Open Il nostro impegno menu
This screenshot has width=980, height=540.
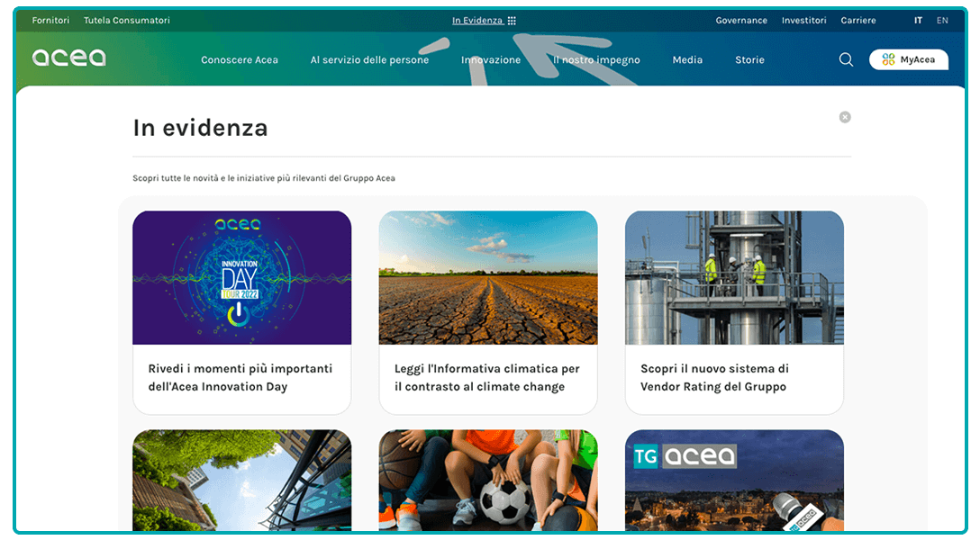click(596, 60)
